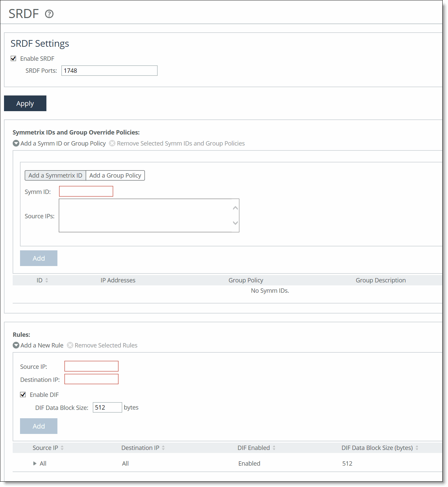Sort the Symm table by ID column
The height and width of the screenshot is (487, 448).
coord(42,280)
